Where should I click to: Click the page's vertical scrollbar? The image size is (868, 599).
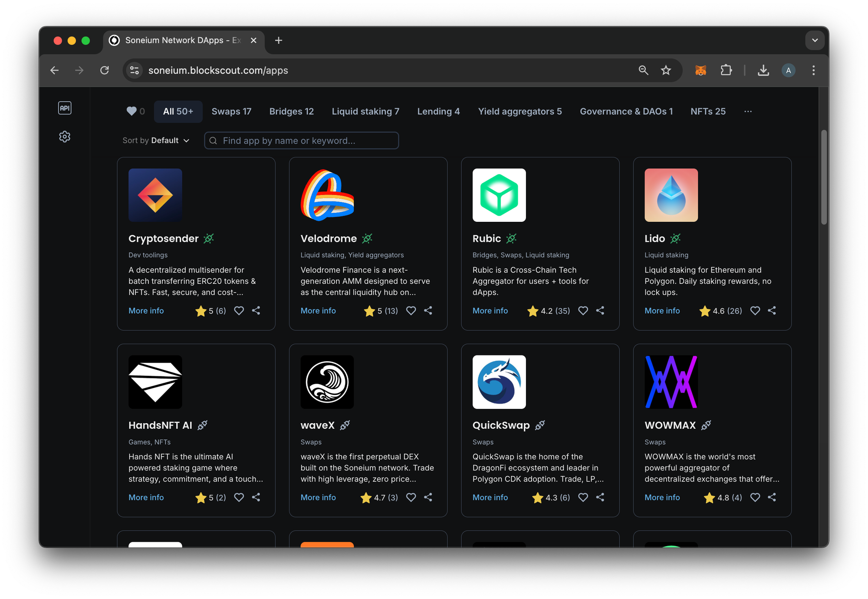(x=824, y=178)
